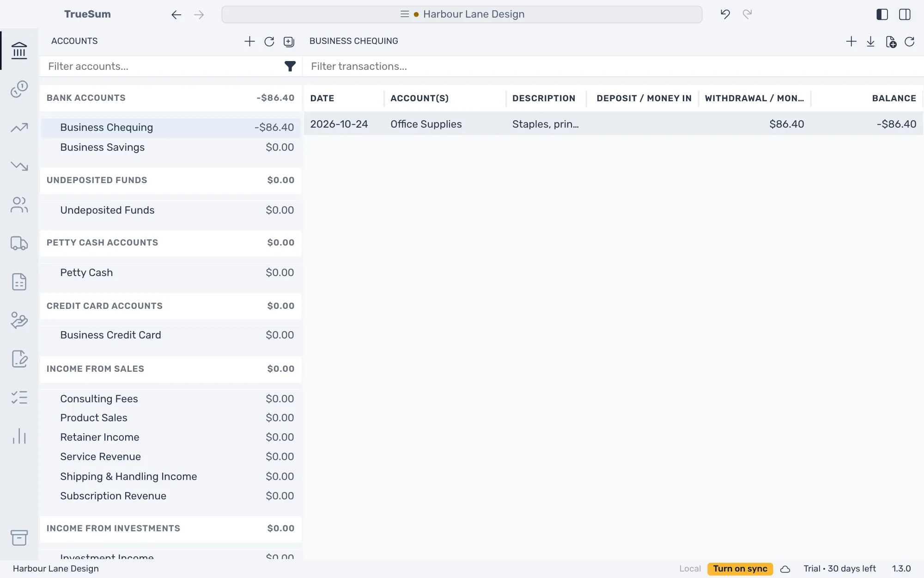Open the checklist reconcile sidebar icon
This screenshot has width=924, height=578.
click(x=19, y=398)
